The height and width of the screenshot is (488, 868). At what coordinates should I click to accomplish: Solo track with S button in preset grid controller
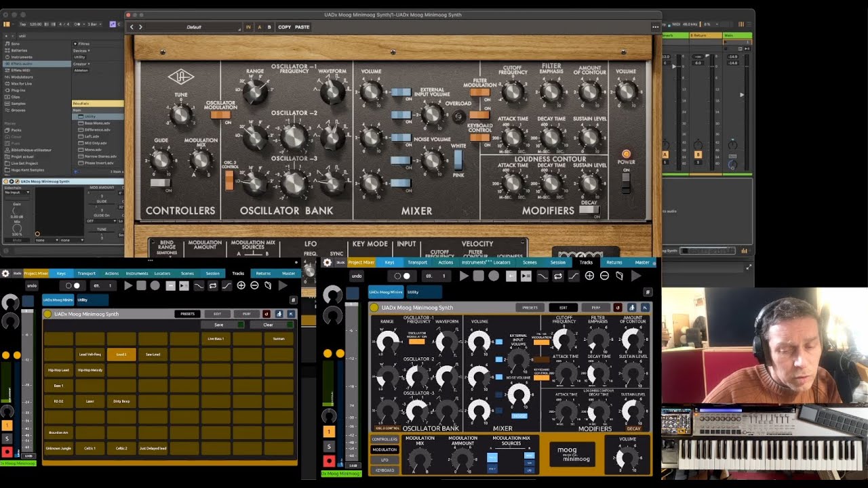[7, 439]
